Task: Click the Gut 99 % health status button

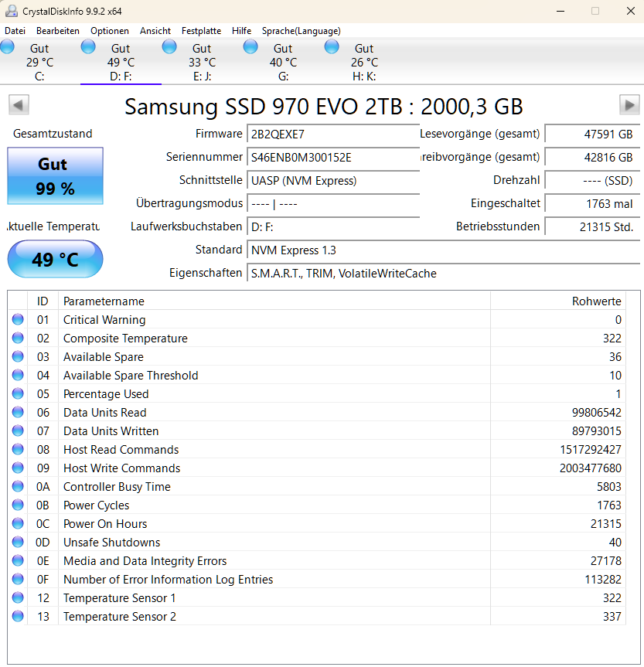Action: (x=56, y=175)
